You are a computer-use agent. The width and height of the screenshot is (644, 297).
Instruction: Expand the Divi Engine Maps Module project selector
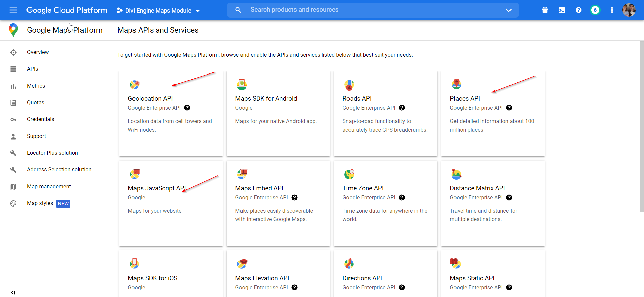[x=158, y=10]
